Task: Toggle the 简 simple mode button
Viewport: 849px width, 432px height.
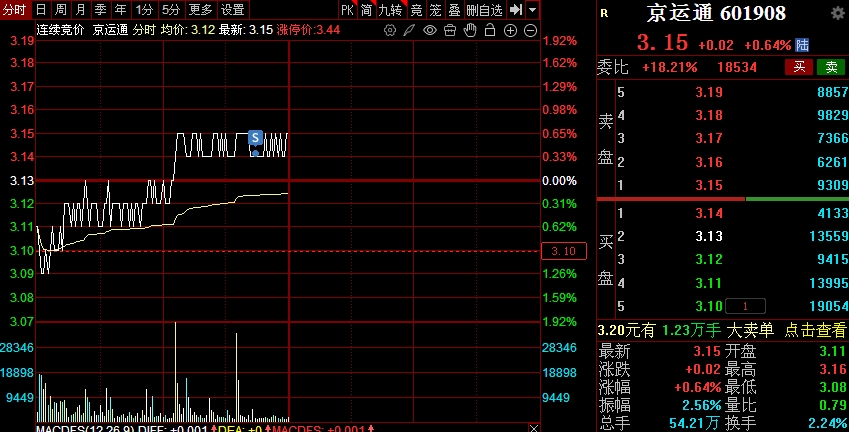Action: [x=367, y=10]
